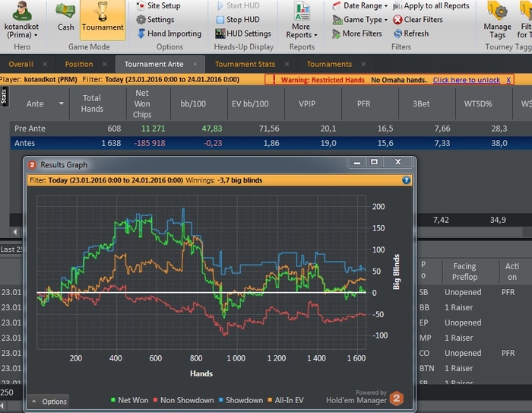Click Clear Filters
Screen dimensions: 532x413
(x=418, y=20)
